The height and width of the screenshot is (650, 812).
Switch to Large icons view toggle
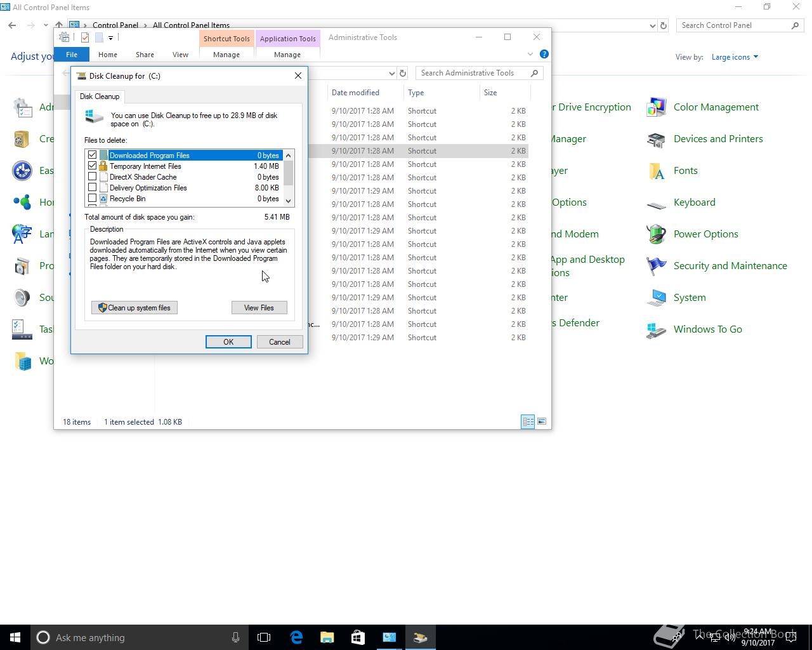542,421
